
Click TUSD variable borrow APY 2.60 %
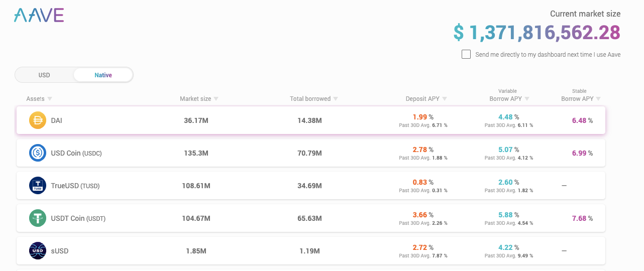coord(509,182)
